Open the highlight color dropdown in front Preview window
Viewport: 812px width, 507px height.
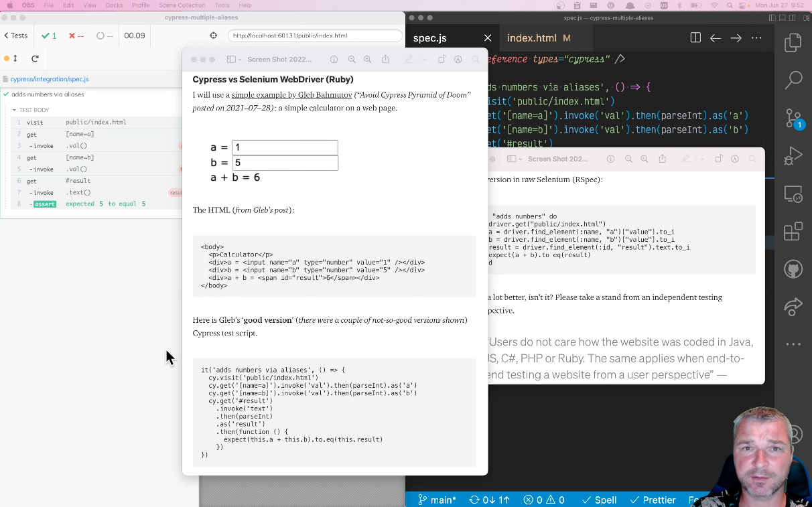pos(425,60)
